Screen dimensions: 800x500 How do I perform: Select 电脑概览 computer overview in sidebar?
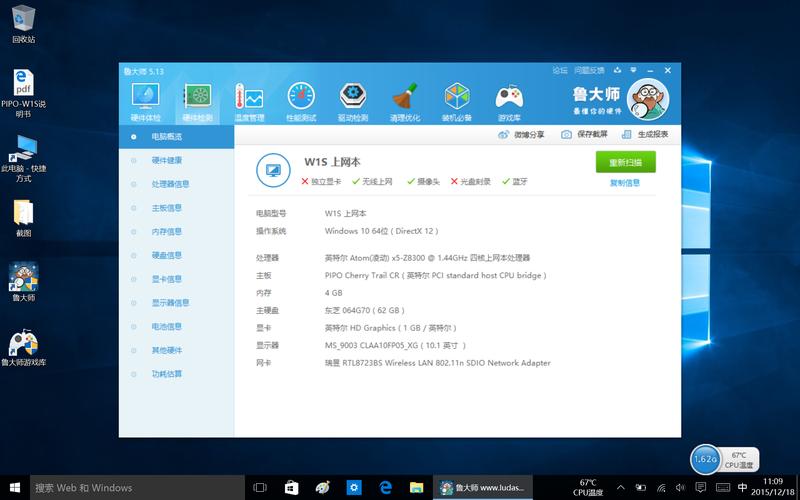click(x=177, y=137)
